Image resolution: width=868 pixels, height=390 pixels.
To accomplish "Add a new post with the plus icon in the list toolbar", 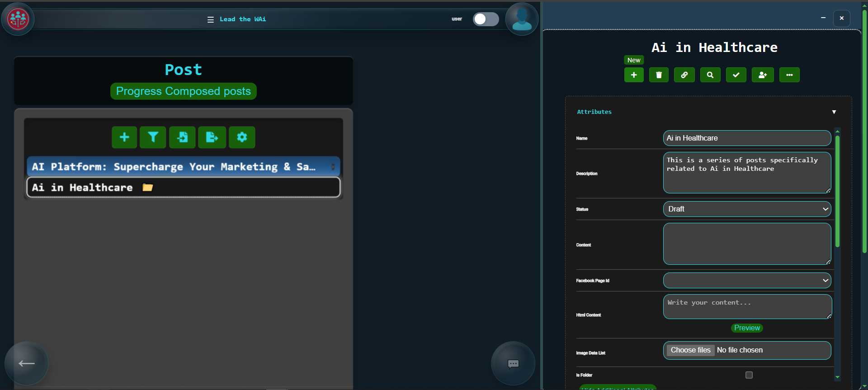I will coord(124,137).
